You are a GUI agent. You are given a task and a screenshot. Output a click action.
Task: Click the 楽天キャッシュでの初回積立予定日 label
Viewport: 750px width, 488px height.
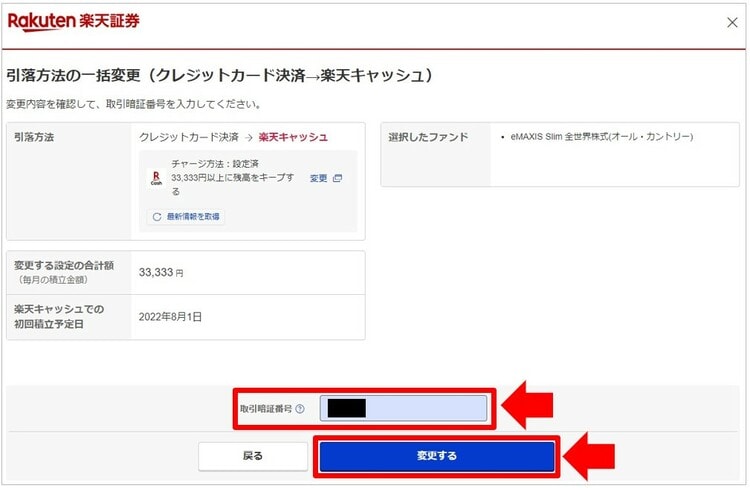pos(59,317)
